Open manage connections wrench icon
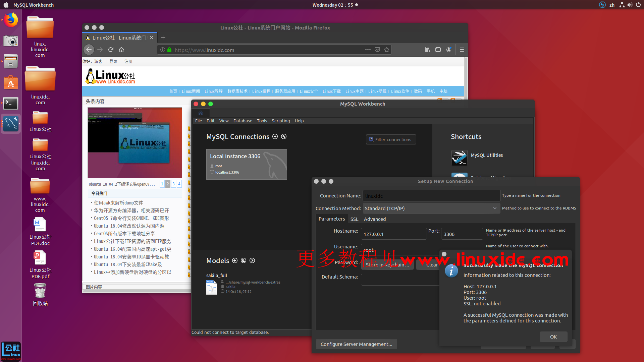 point(284,136)
